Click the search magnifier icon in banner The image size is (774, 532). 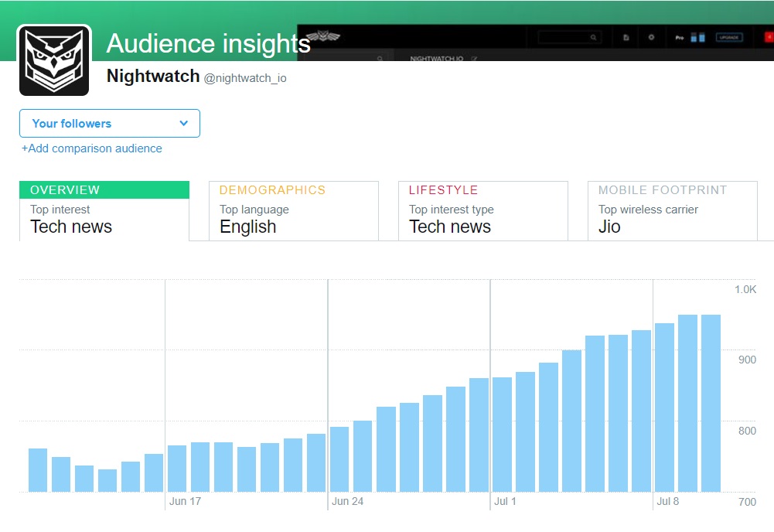[593, 36]
